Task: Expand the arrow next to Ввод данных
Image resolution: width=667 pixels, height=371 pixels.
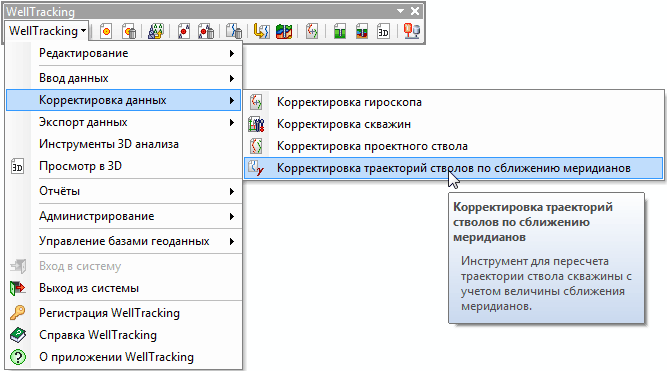Action: point(232,78)
